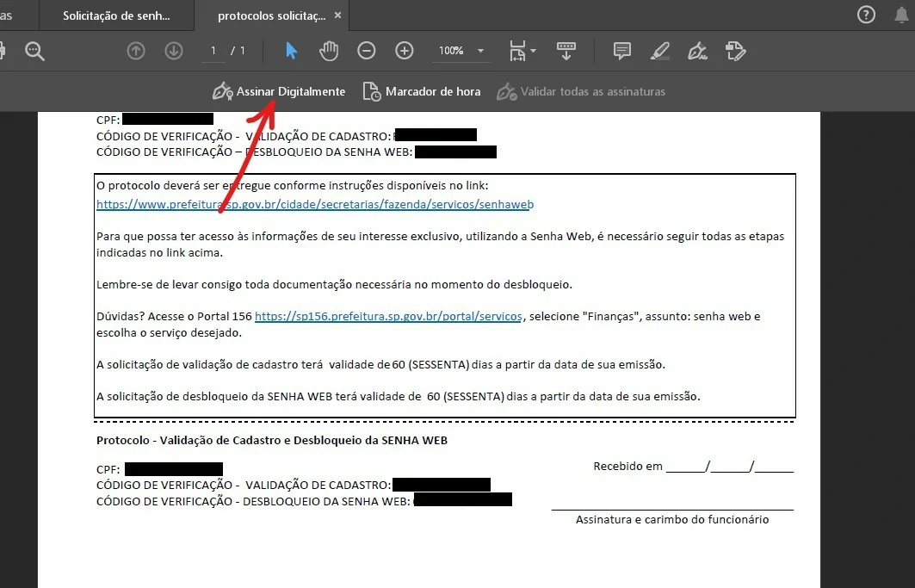Switch to the Solicitação de senh... tab
915x588 pixels.
tap(116, 15)
